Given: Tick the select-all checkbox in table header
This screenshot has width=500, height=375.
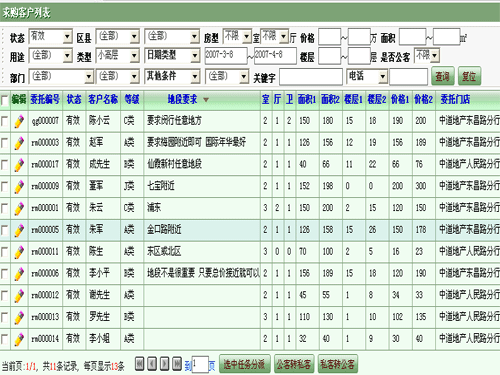Looking at the screenshot, I should 4,100.
